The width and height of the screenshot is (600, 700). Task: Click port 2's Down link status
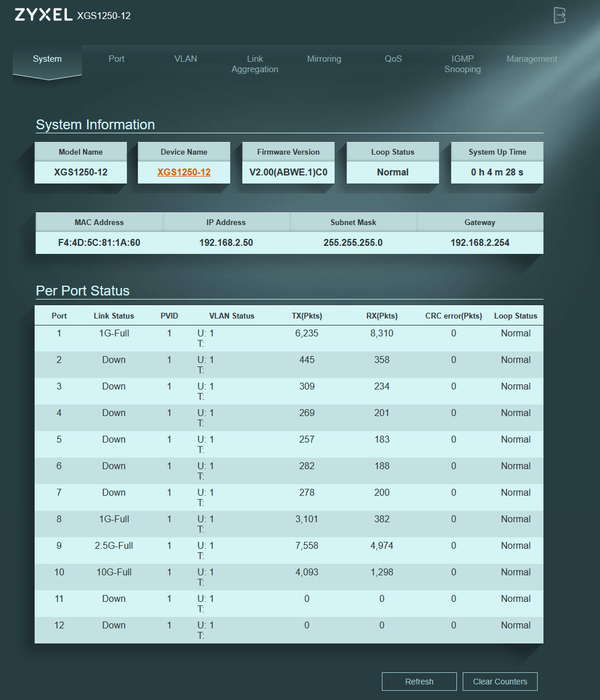click(114, 360)
